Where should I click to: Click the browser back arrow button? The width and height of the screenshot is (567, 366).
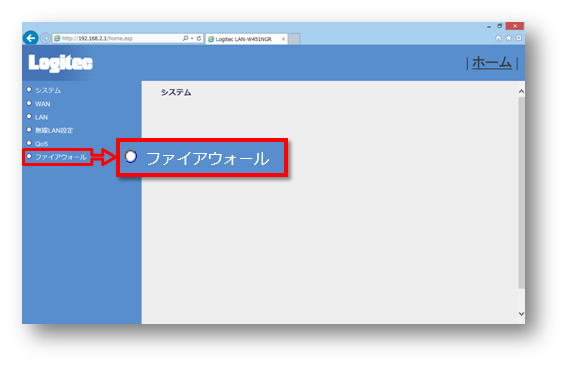[x=30, y=38]
